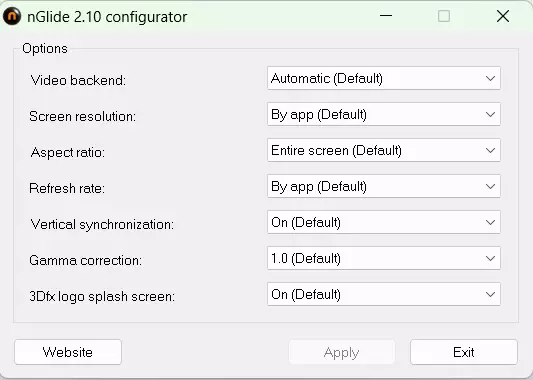The image size is (533, 380).
Task: Expand the Vertical synchronization dropdown
Action: pos(384,222)
